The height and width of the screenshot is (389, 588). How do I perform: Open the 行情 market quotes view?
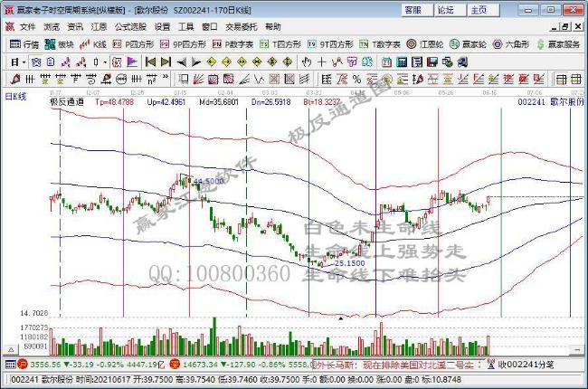click(x=24, y=44)
